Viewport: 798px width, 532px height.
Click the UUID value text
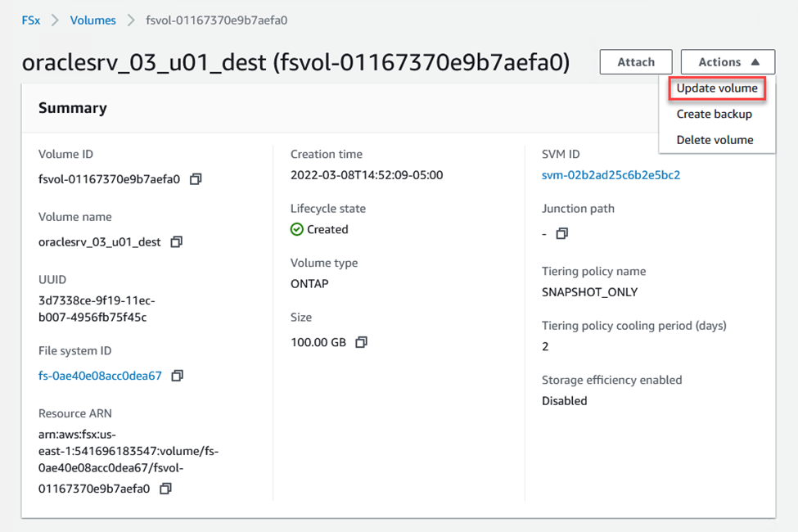[x=97, y=309]
